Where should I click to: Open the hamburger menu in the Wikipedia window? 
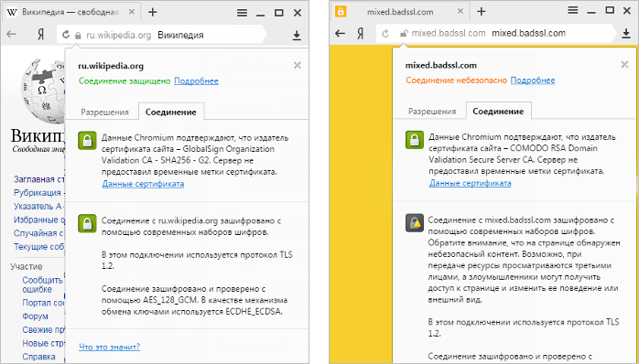(x=242, y=13)
